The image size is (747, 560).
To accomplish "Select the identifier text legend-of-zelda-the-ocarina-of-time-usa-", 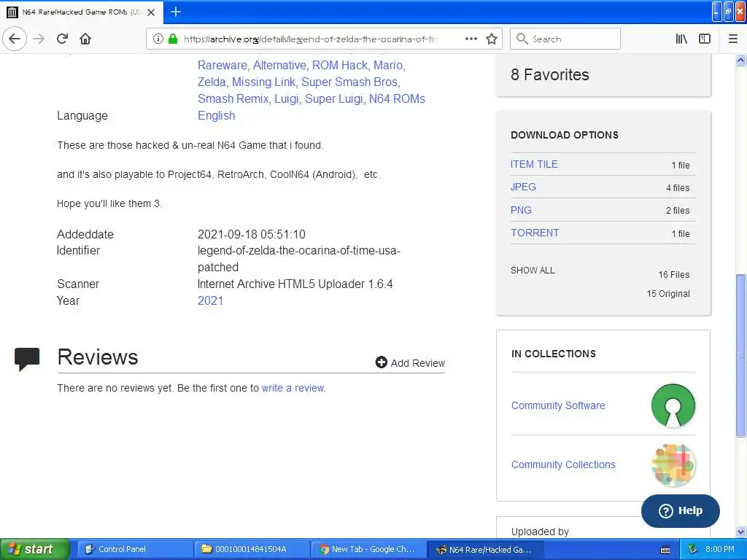I will 298,251.
